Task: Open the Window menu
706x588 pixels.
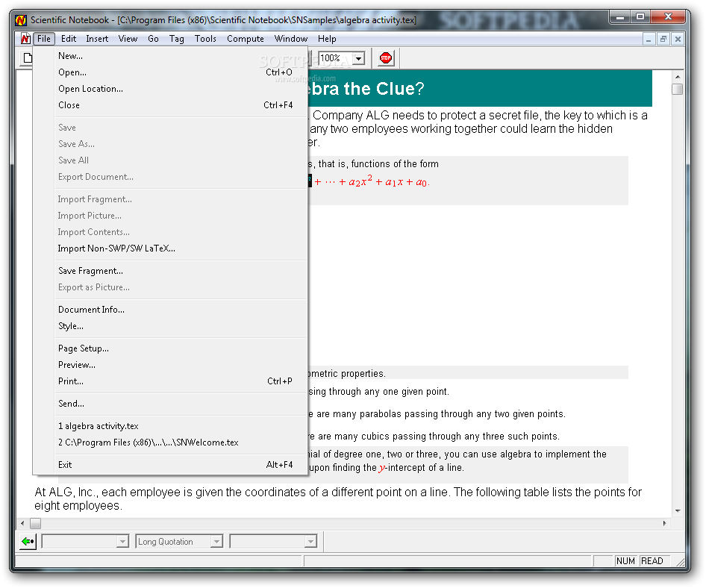Action: 291,39
